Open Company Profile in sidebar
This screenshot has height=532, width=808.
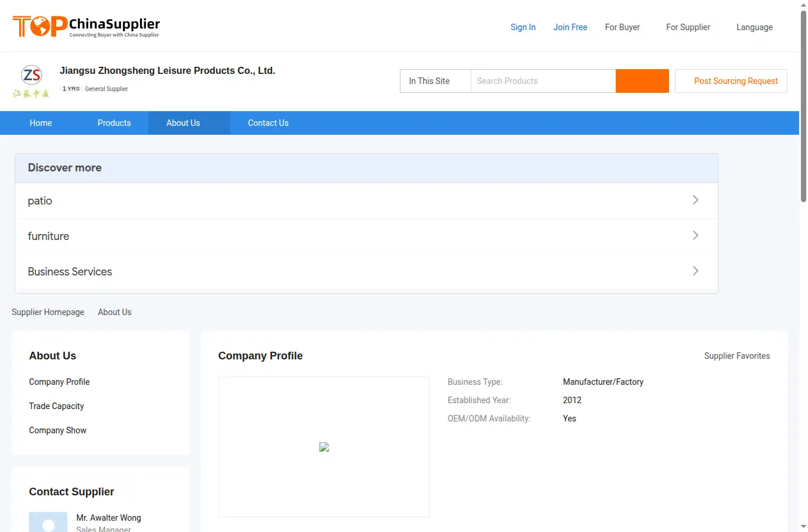(x=59, y=382)
